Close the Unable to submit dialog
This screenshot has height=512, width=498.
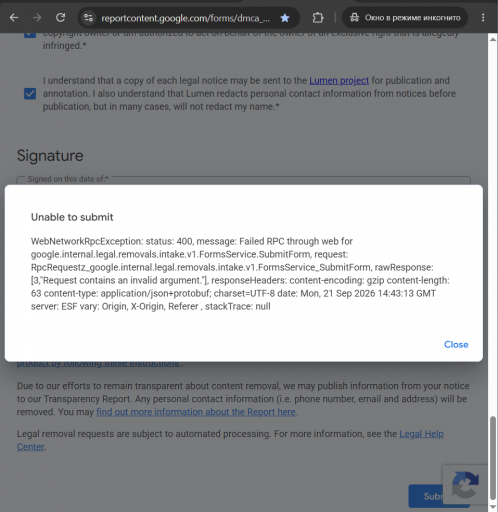point(456,344)
